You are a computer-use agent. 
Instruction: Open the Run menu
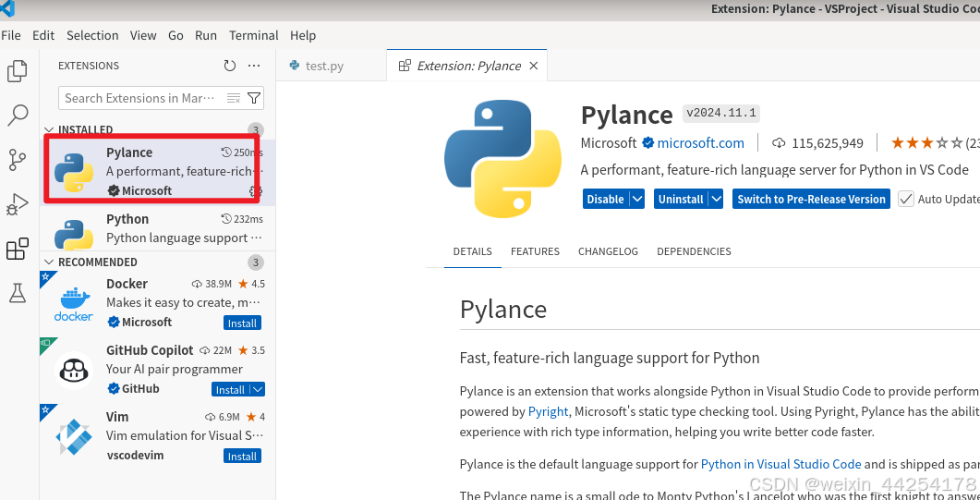point(206,35)
